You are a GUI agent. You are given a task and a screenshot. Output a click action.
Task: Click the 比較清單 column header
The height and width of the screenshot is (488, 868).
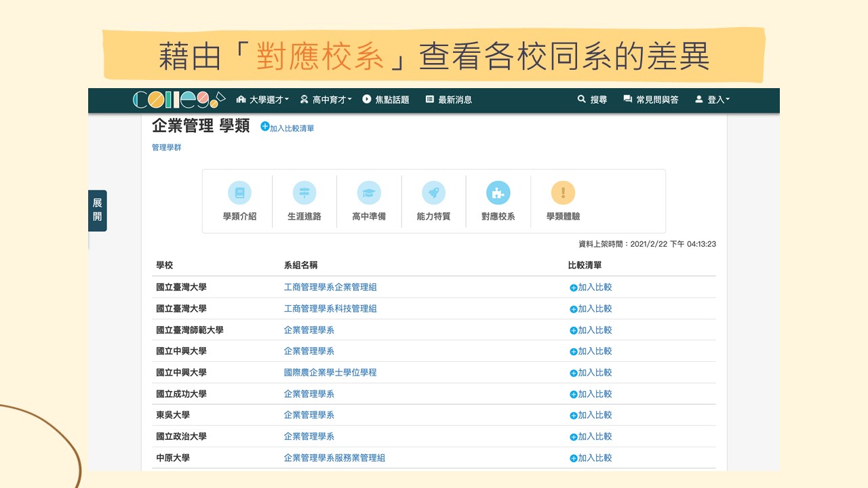point(585,265)
